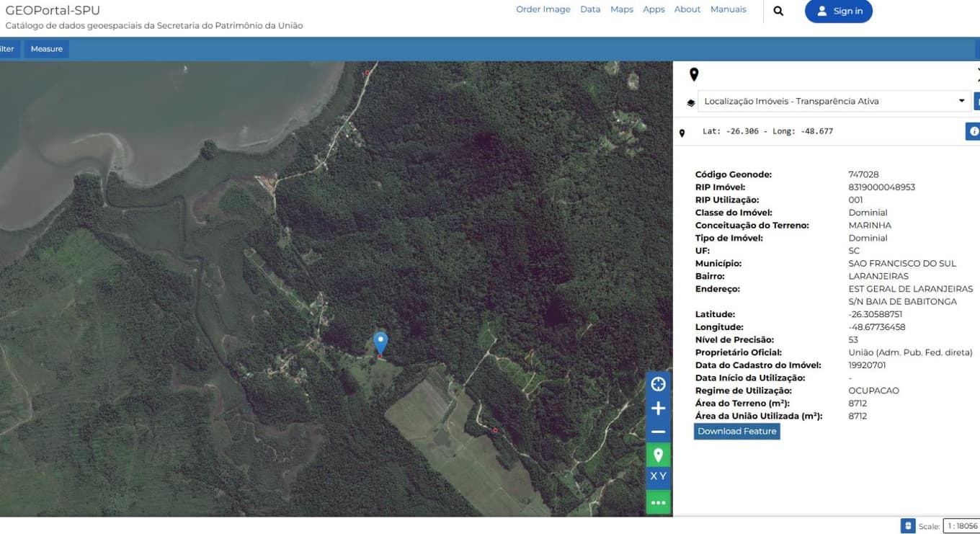Open the Manuais link

point(729,9)
